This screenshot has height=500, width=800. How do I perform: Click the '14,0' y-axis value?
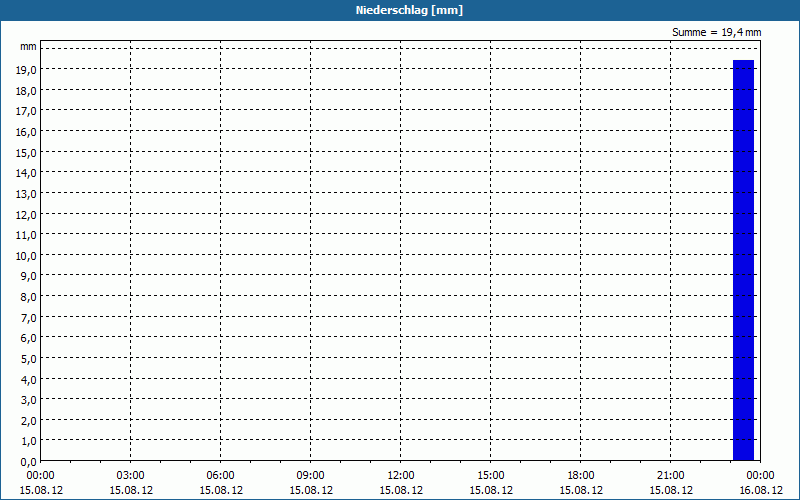[x=26, y=173]
